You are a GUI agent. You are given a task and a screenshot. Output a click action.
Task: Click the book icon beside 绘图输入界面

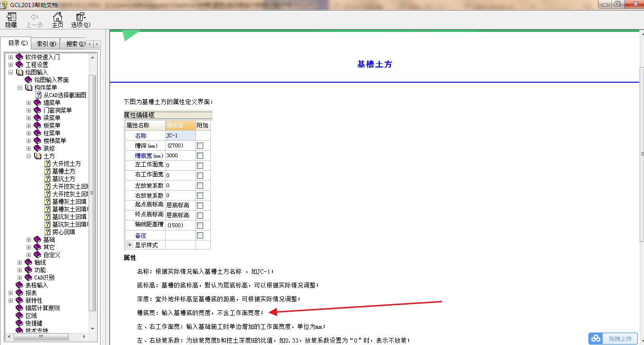[x=28, y=80]
